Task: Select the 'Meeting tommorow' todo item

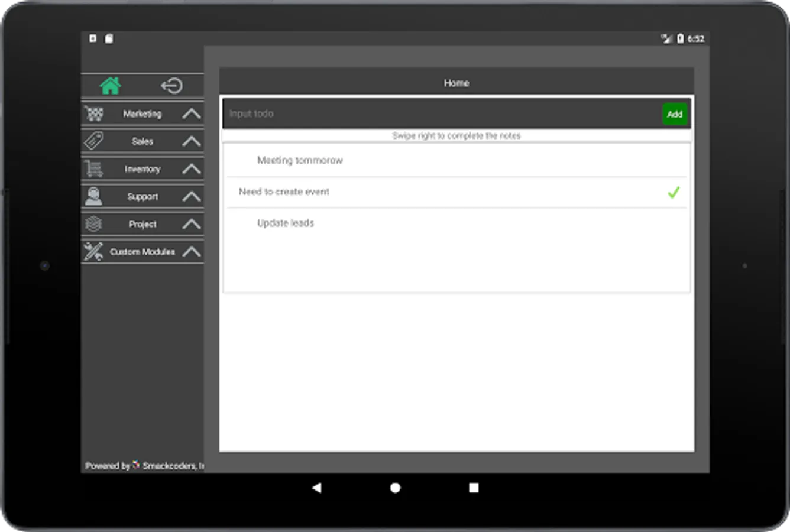Action: (x=456, y=160)
